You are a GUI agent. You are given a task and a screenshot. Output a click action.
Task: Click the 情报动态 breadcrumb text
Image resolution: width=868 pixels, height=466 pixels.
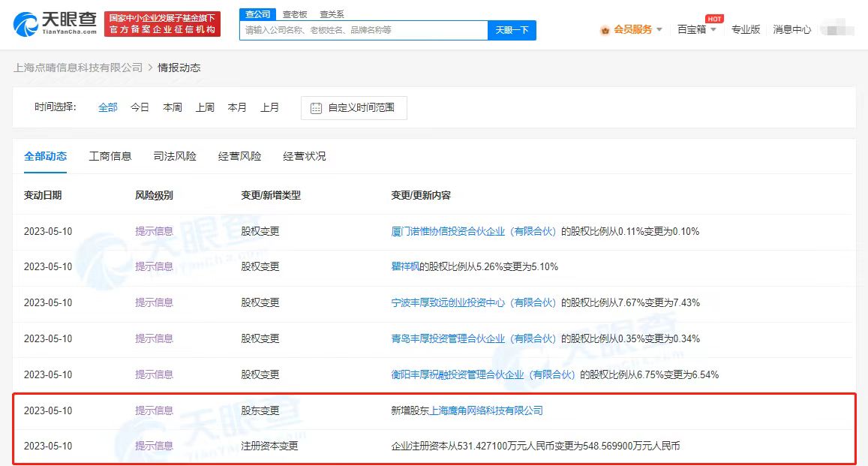point(179,68)
